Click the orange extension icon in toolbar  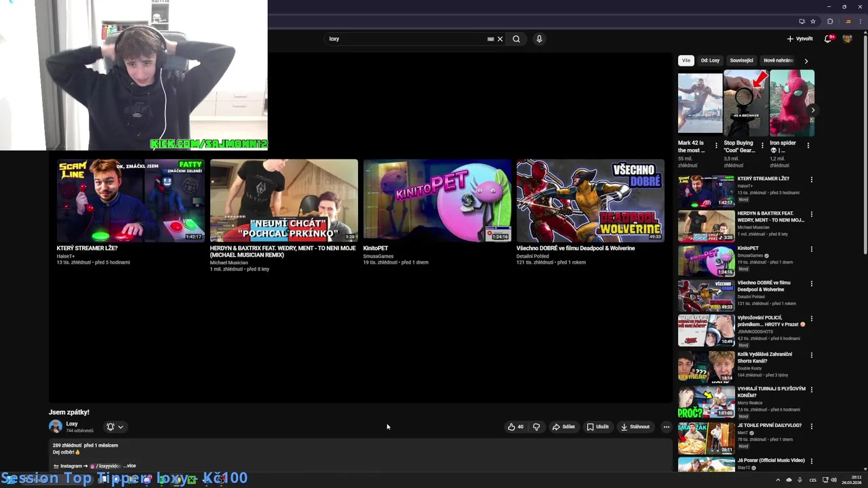pyautogui.click(x=848, y=21)
